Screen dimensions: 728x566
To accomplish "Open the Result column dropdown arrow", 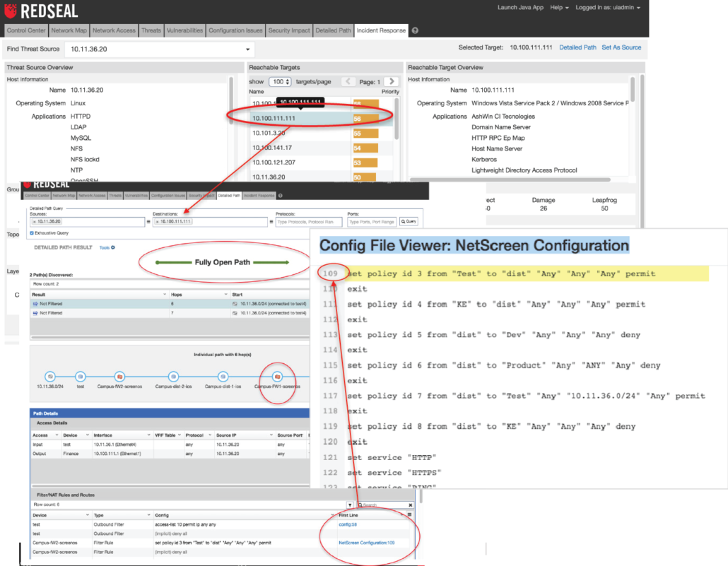I will [165, 295].
